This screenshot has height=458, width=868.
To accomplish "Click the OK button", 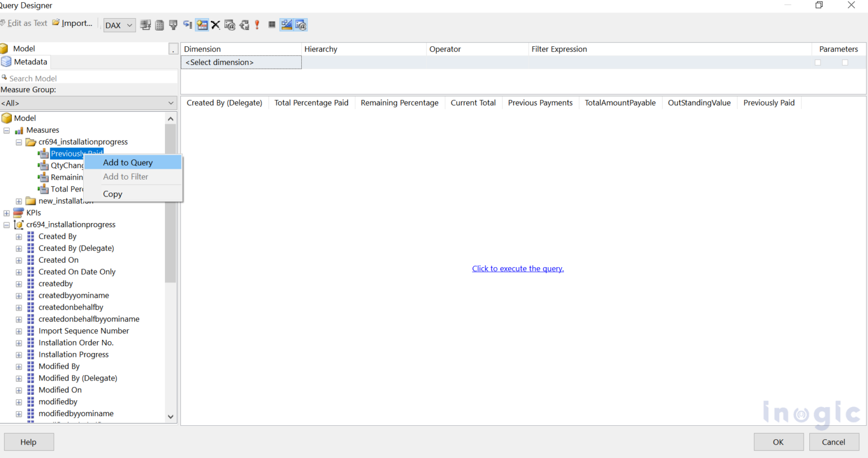I will tap(778, 442).
